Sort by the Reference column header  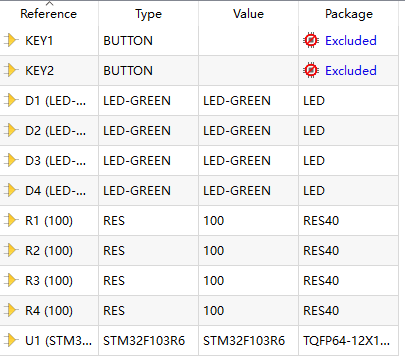pyautogui.click(x=49, y=14)
